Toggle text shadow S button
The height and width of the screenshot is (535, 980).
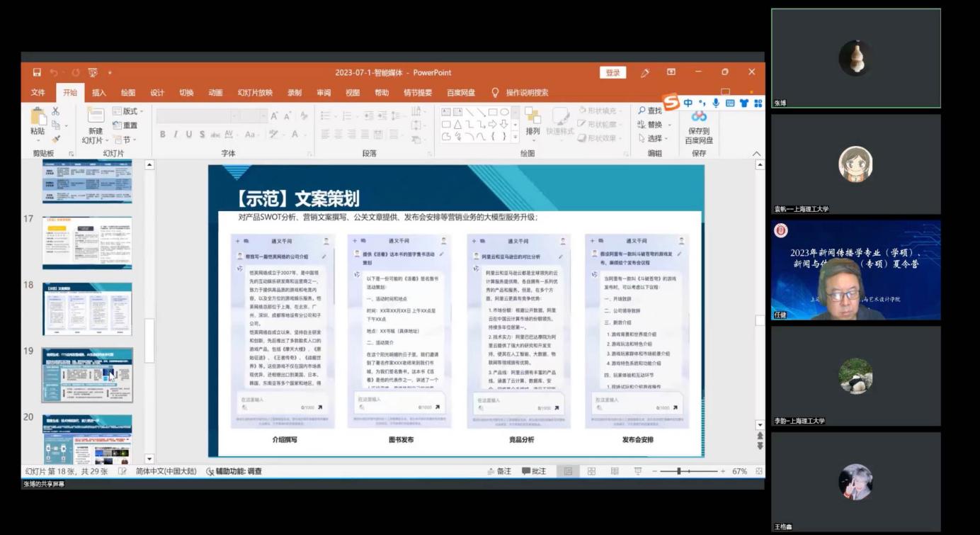click(203, 135)
